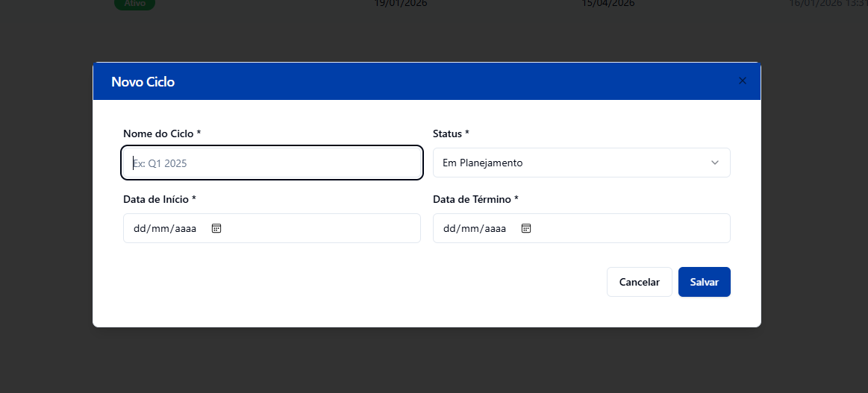
Task: Select the dd segment of Data de Término
Action: pos(449,229)
